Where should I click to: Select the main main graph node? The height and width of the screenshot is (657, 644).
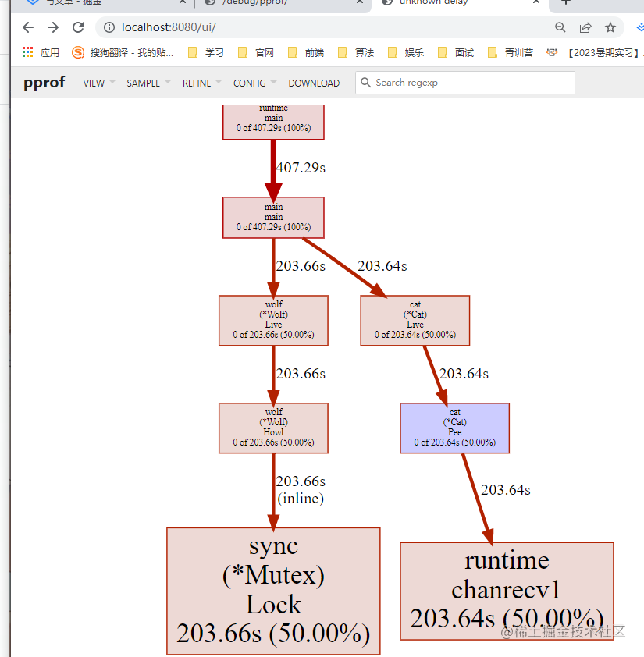273,218
